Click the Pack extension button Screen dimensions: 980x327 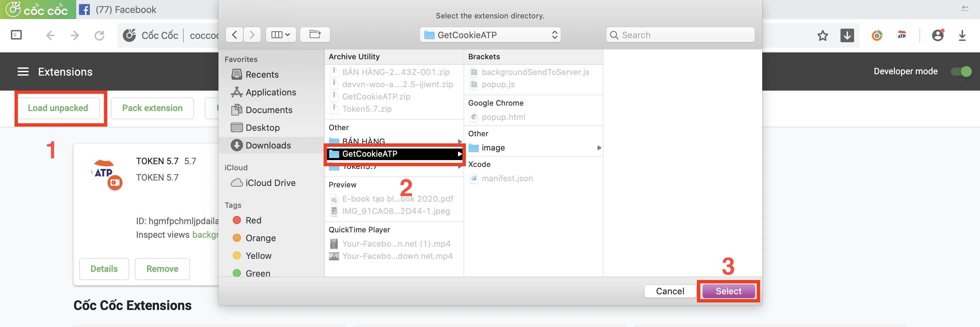[152, 108]
